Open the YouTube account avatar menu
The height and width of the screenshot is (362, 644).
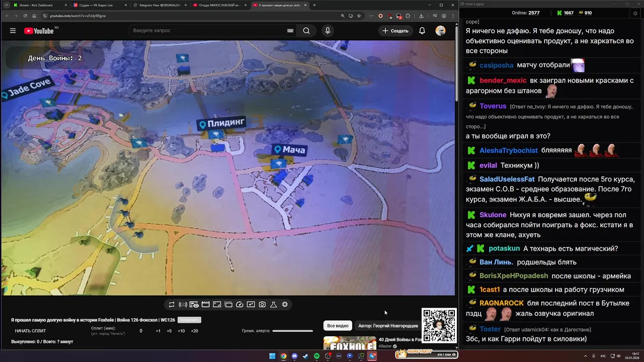click(x=440, y=31)
